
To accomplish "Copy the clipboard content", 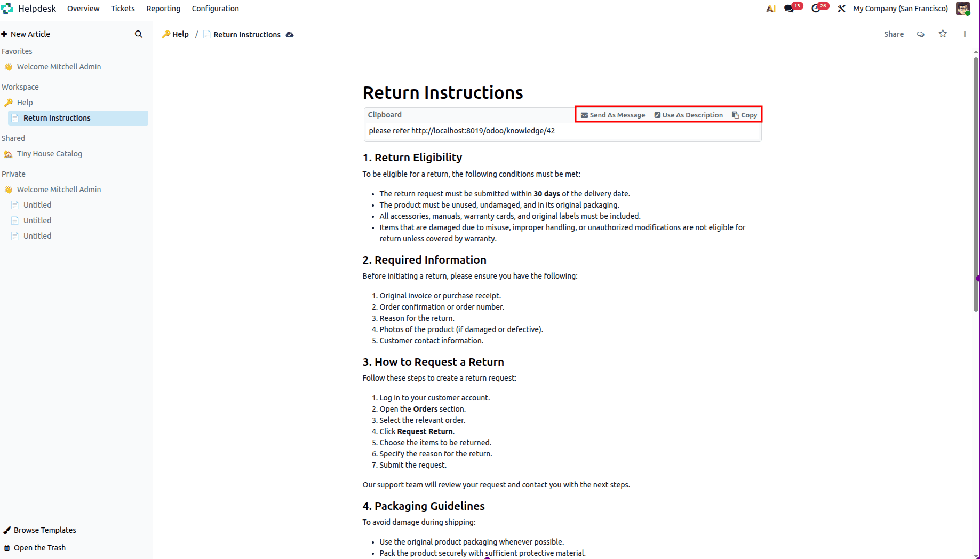I will click(745, 115).
